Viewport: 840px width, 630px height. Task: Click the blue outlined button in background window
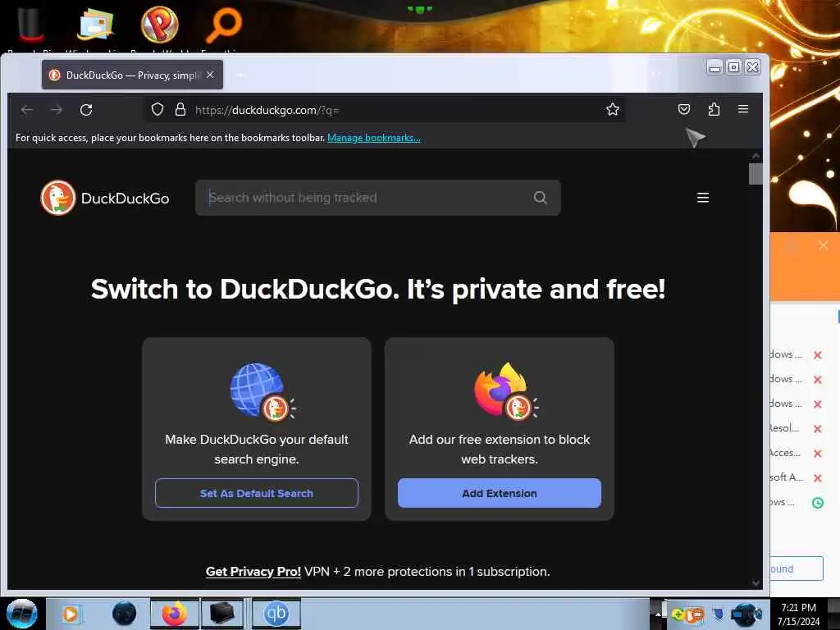797,568
